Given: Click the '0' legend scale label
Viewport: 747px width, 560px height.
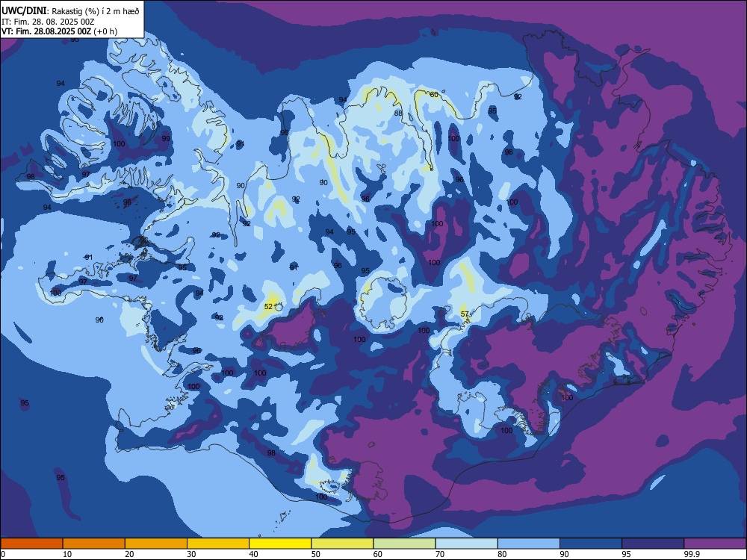Looking at the screenshot, I should [3, 554].
